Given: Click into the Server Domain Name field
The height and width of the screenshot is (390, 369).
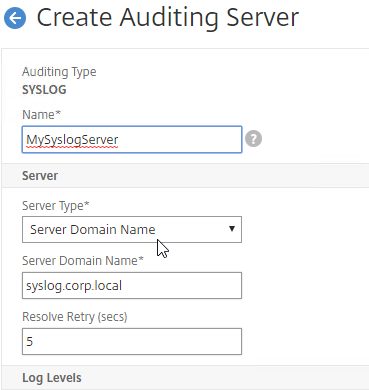Looking at the screenshot, I should [132, 286].
